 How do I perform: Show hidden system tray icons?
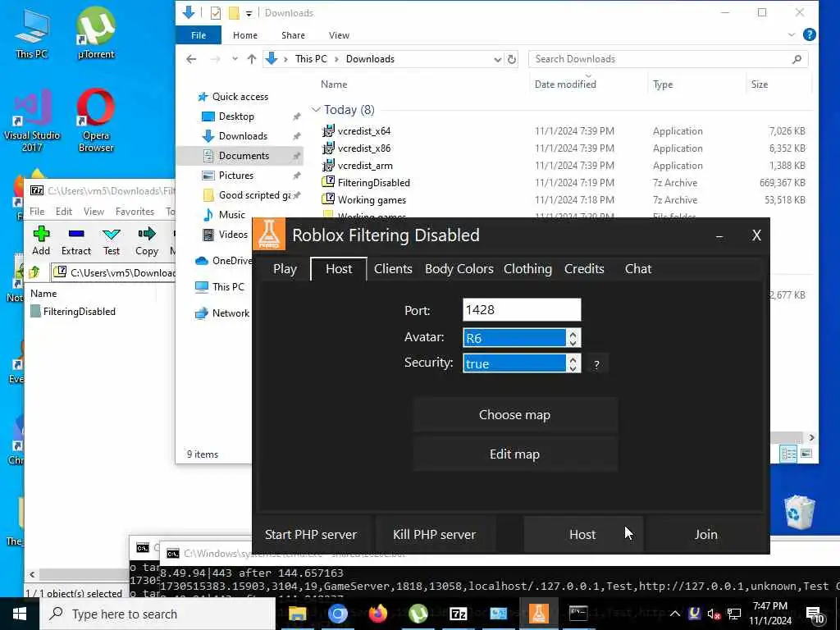675,614
